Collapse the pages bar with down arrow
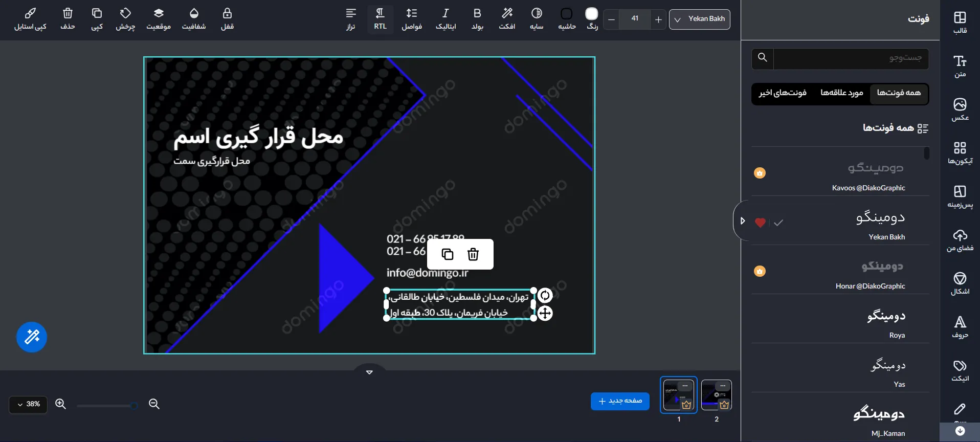 coord(369,372)
